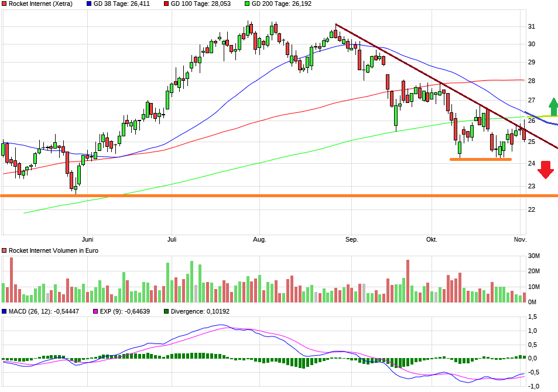
Task: Click the Sep. axis label
Action: click(x=352, y=239)
